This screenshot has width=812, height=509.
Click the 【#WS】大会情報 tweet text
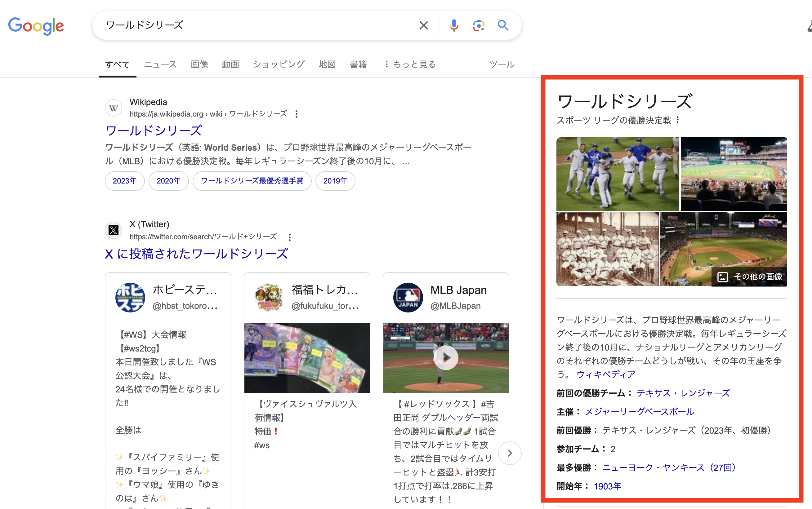coord(152,334)
